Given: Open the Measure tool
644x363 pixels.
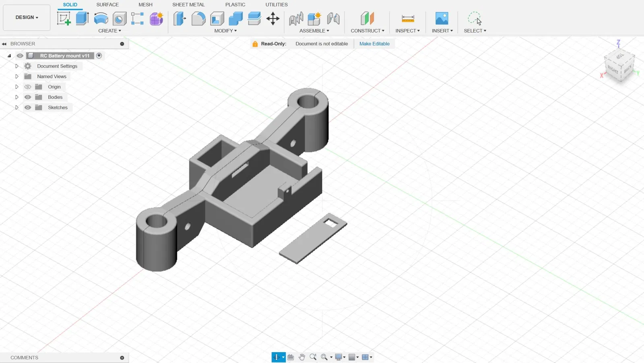Looking at the screenshot, I should (408, 18).
